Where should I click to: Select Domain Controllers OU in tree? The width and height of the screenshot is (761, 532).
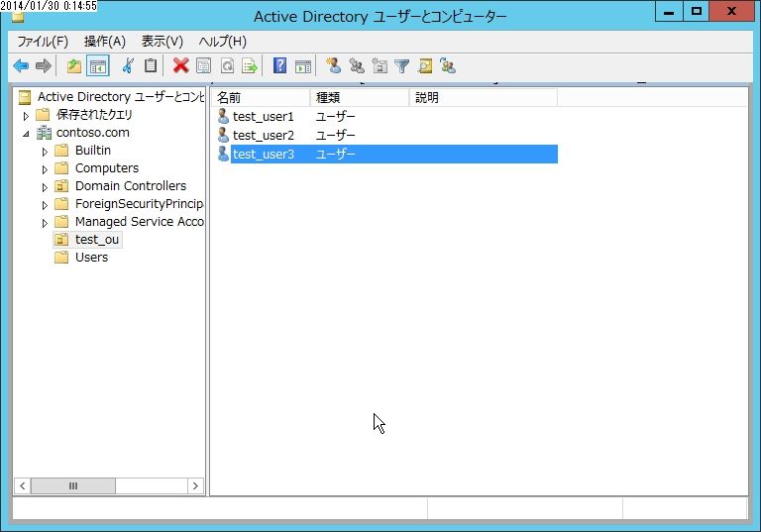[x=131, y=186]
